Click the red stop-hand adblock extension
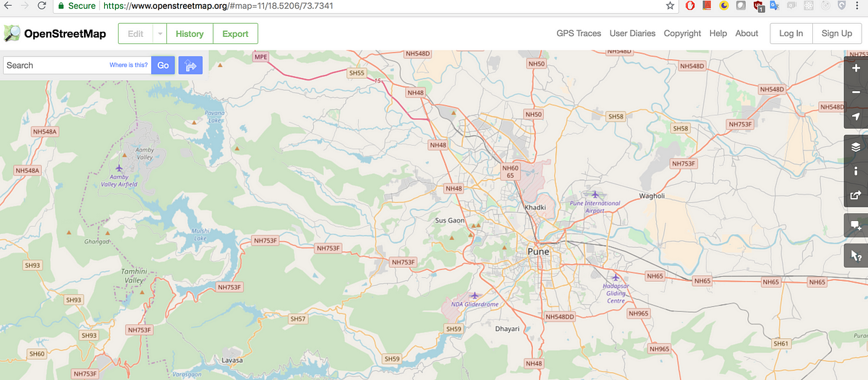 pos(690,6)
